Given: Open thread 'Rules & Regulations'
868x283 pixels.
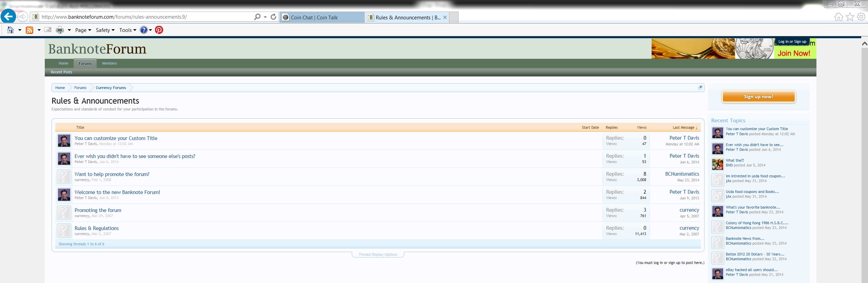Looking at the screenshot, I should [x=97, y=228].
